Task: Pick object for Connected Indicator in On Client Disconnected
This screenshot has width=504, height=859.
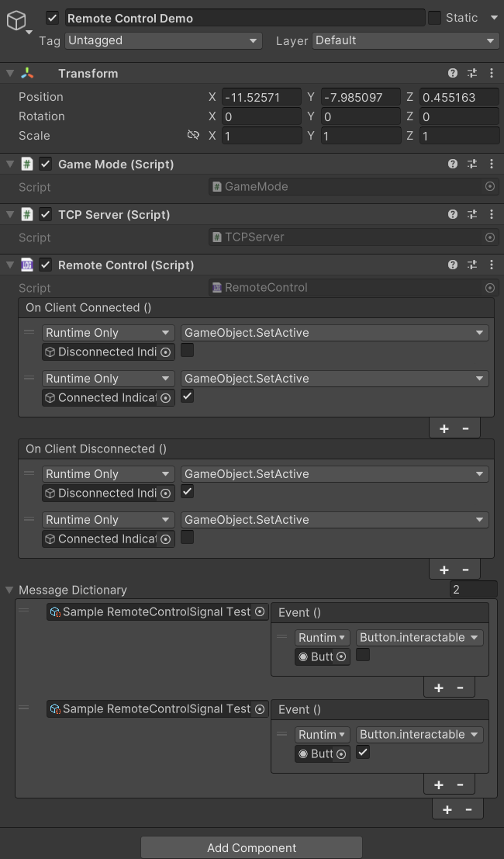Action: (165, 539)
